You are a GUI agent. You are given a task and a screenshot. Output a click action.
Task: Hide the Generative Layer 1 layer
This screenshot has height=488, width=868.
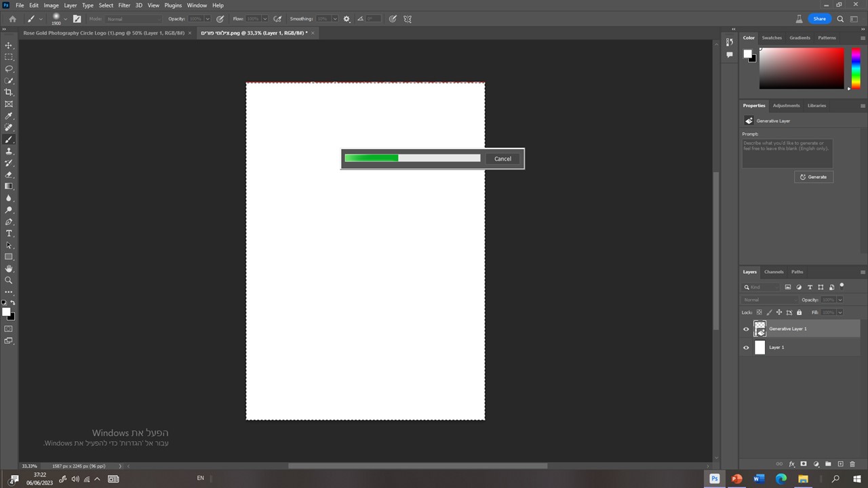pos(746,329)
